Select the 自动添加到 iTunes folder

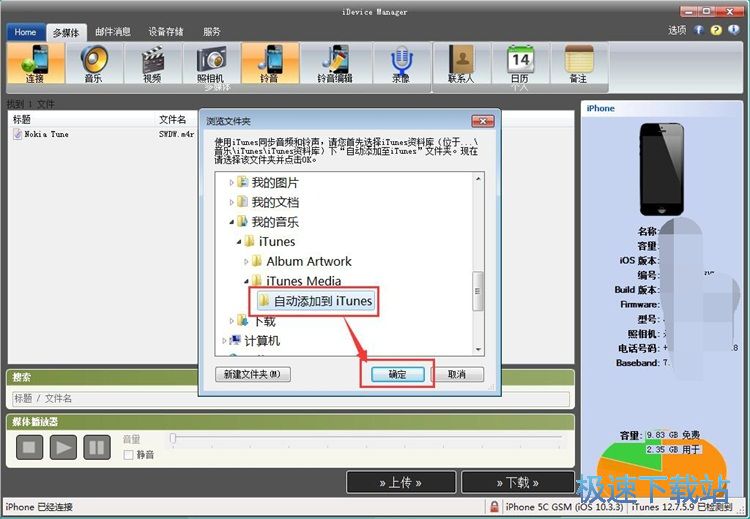(316, 301)
